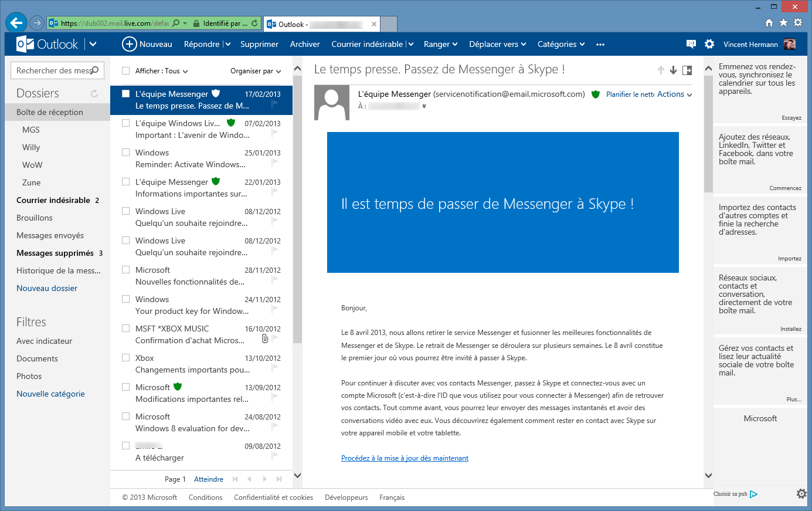The height and width of the screenshot is (511, 812).
Task: Click the trusted sender shield in message header
Action: click(x=596, y=94)
